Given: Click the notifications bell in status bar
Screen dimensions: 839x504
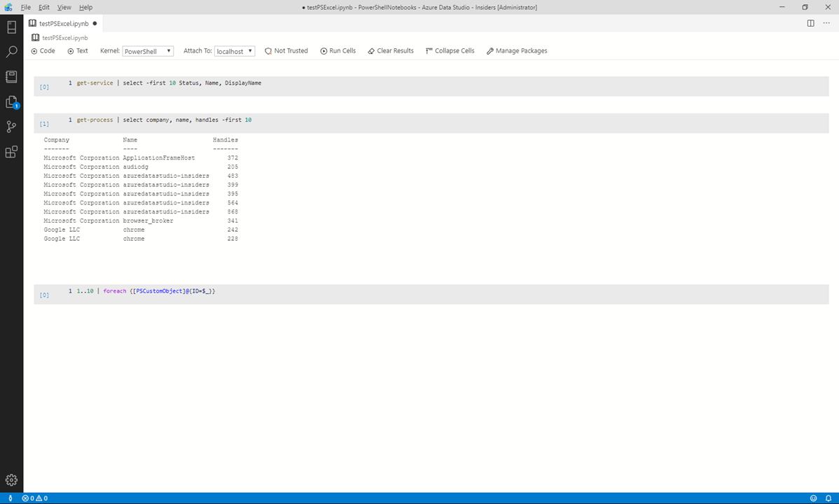Looking at the screenshot, I should click(x=828, y=498).
